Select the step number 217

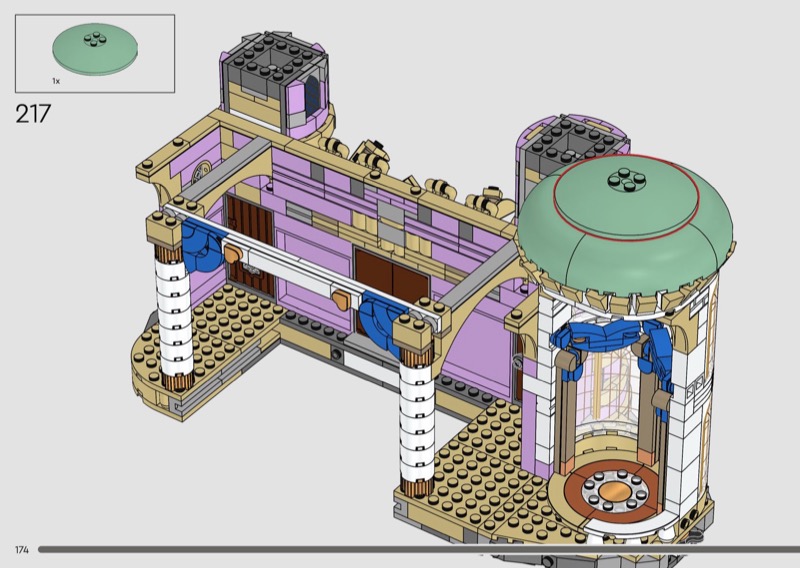pos(32,113)
